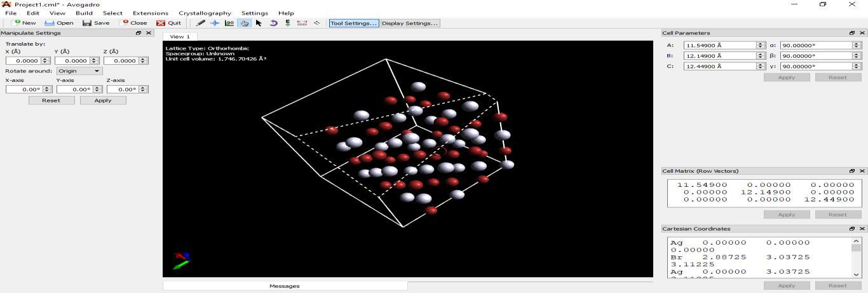Image resolution: width=868 pixels, height=293 pixels.
Task: Select the Navigate star tool
Action: coord(215,23)
